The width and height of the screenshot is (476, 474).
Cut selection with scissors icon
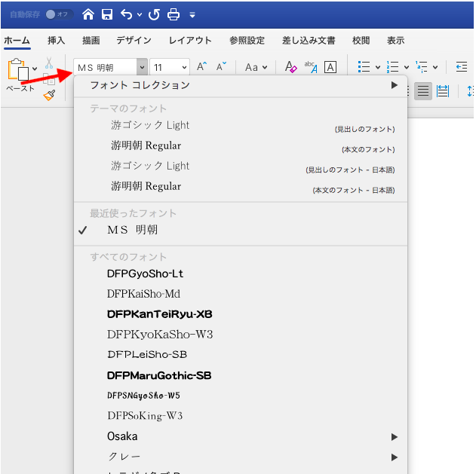tap(49, 63)
